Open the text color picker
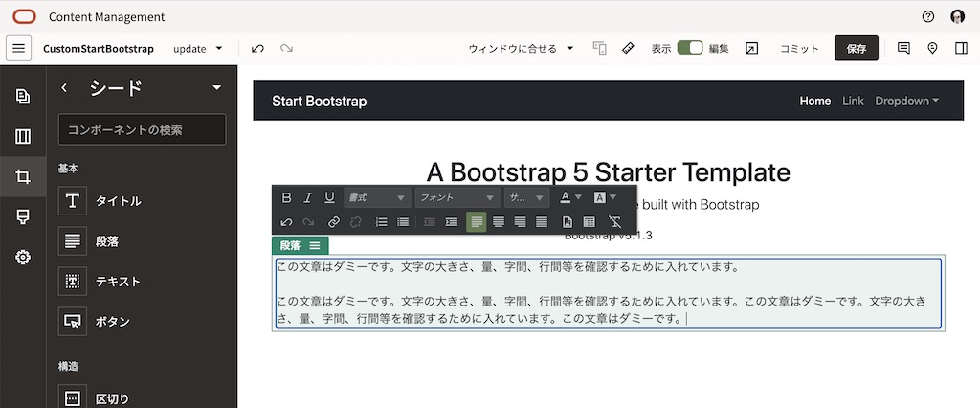The height and width of the screenshot is (408, 980). (x=570, y=197)
